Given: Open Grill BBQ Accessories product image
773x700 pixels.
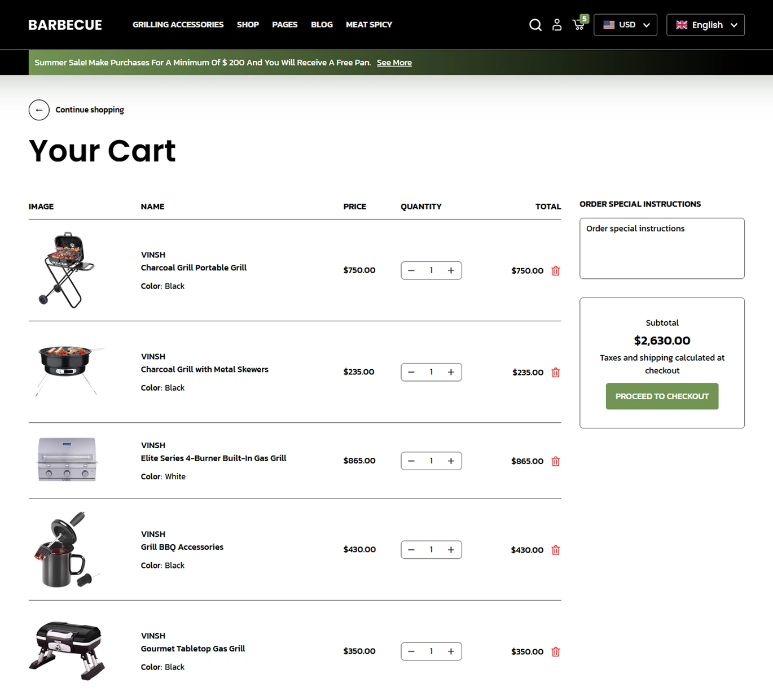Looking at the screenshot, I should pyautogui.click(x=67, y=549).
